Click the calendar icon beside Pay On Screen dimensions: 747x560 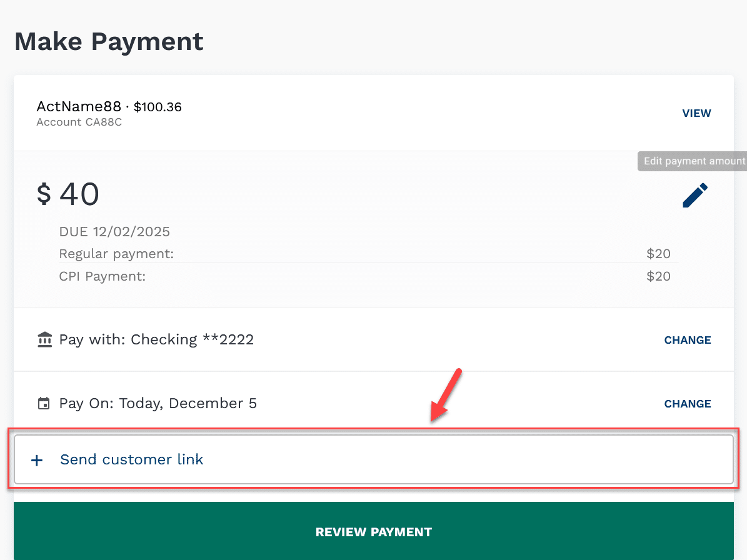[x=44, y=403]
